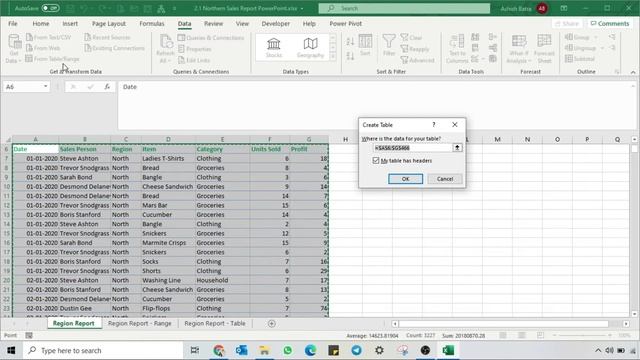
Task: Add a new sheet with plus icon
Action: [271, 324]
